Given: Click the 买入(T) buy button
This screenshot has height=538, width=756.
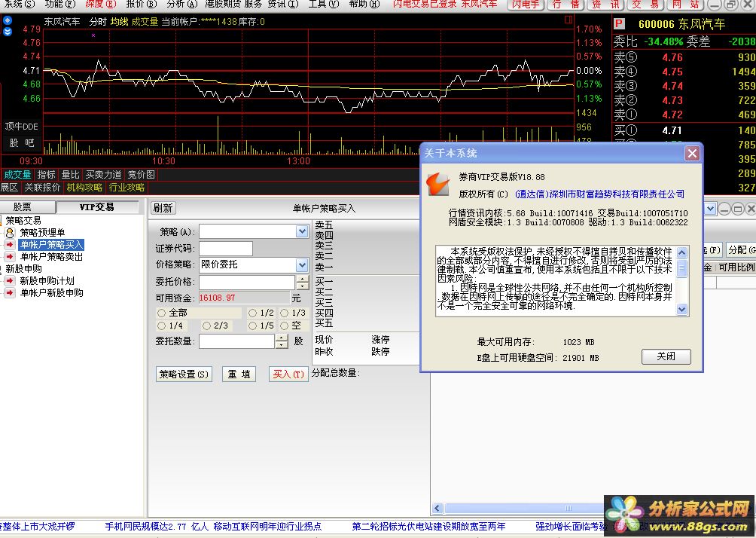Looking at the screenshot, I should [288, 374].
